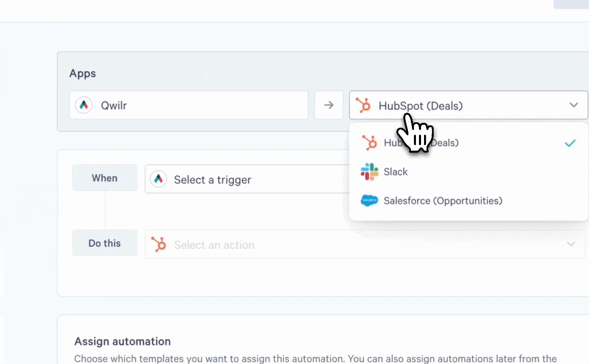Image resolution: width=589 pixels, height=364 pixels.
Task: Select HubSpot (Deals) from the dropdown list
Action: pos(469,143)
